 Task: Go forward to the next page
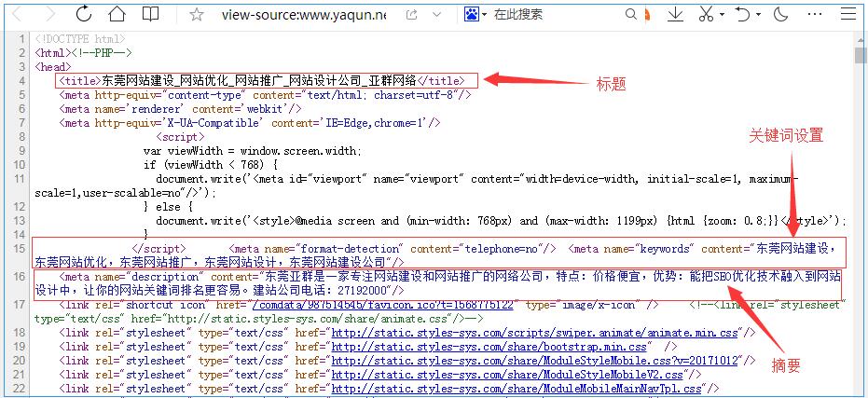tap(49, 14)
